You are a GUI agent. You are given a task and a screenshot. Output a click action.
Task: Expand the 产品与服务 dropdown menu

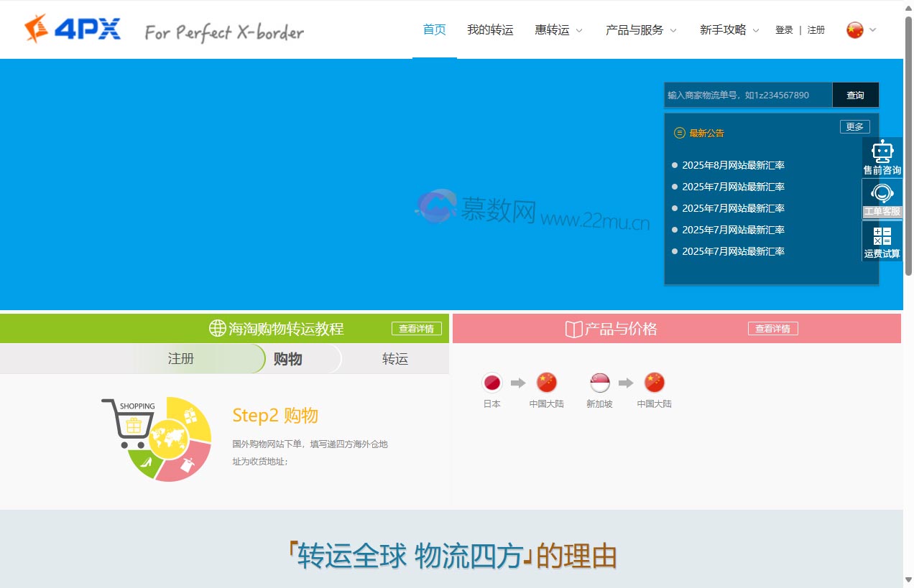(x=641, y=30)
